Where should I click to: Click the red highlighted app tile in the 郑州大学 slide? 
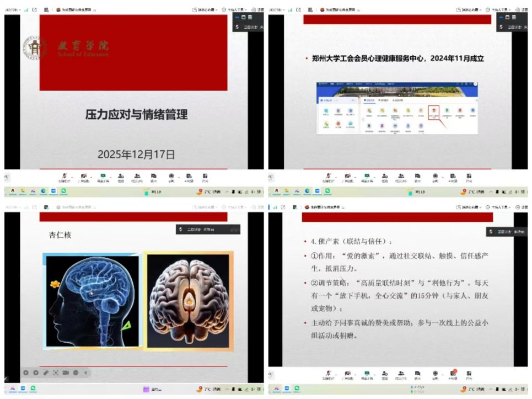click(x=434, y=111)
